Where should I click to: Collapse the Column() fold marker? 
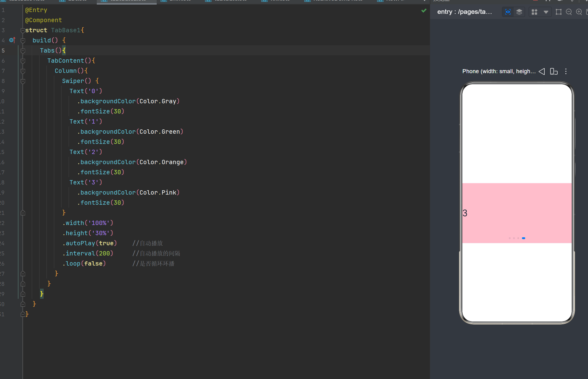(23, 71)
